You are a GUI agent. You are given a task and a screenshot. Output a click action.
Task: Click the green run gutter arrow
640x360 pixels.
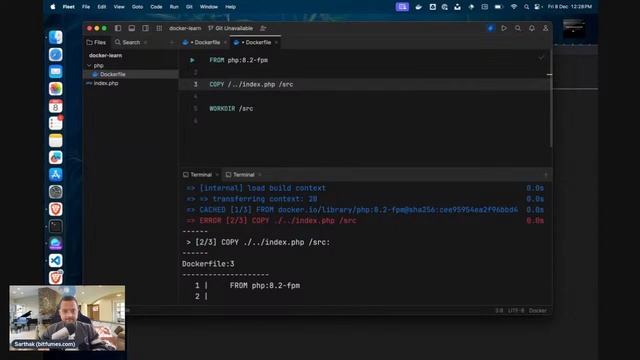click(192, 60)
